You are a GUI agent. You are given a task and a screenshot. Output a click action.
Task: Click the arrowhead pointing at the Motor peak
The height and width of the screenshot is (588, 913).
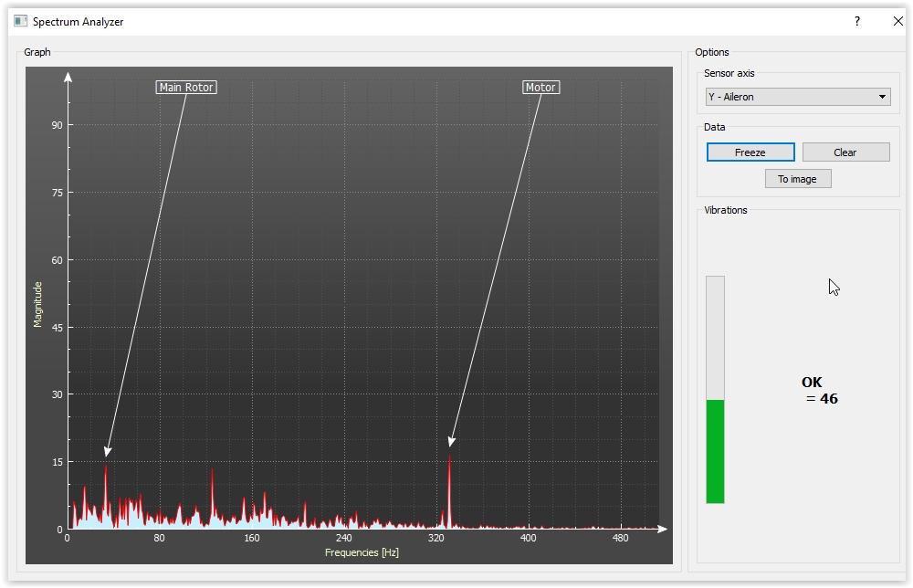pos(451,442)
